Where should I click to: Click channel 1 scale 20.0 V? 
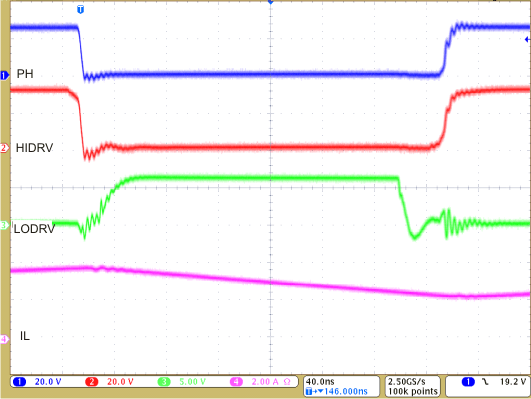click(48, 382)
